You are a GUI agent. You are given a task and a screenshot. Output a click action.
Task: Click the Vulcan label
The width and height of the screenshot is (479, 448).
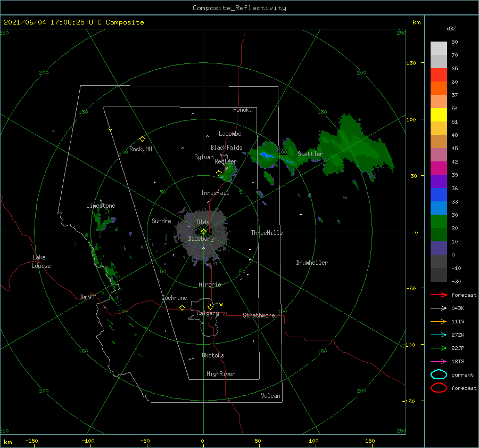270,396
